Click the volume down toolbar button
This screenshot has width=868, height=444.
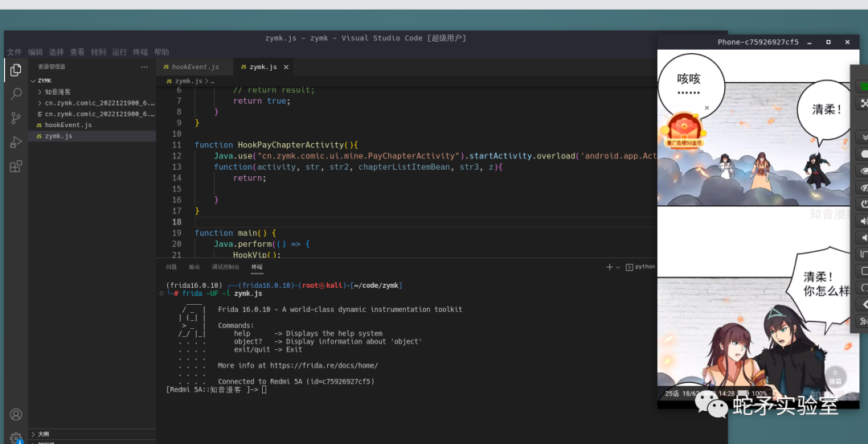pos(862,238)
